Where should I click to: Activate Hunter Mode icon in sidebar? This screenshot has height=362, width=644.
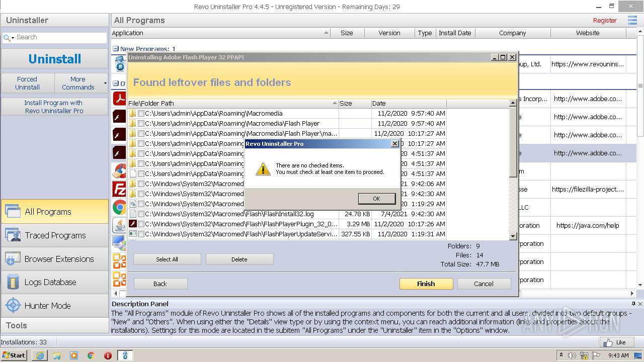tap(13, 305)
